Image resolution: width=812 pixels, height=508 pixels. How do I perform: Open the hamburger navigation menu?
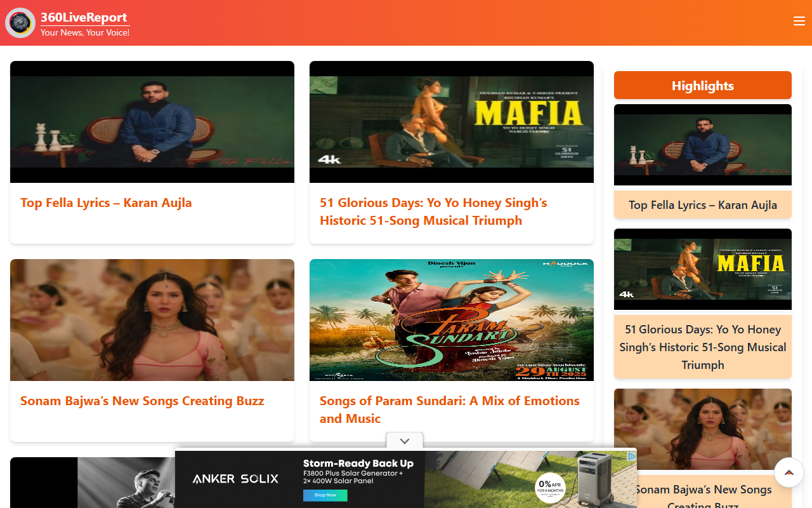click(x=799, y=21)
